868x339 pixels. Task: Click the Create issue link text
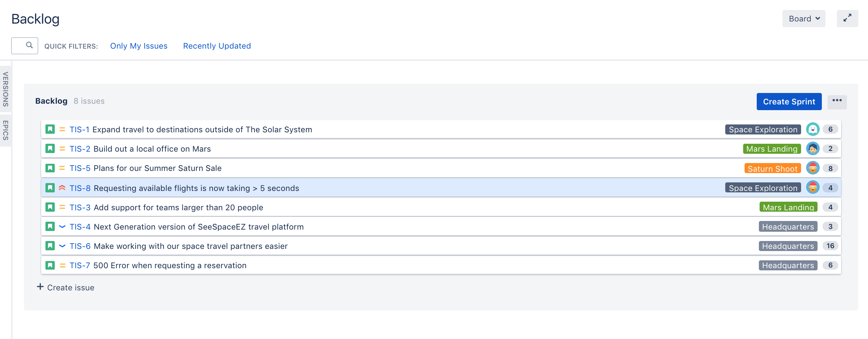click(71, 288)
